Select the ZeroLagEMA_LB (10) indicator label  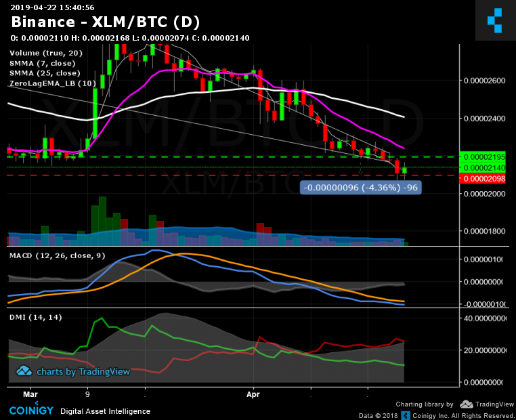(53, 83)
